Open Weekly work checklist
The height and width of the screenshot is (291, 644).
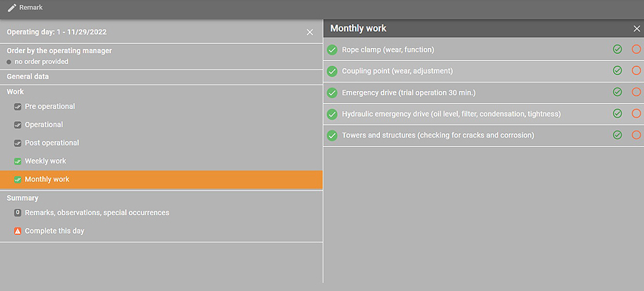(x=45, y=161)
